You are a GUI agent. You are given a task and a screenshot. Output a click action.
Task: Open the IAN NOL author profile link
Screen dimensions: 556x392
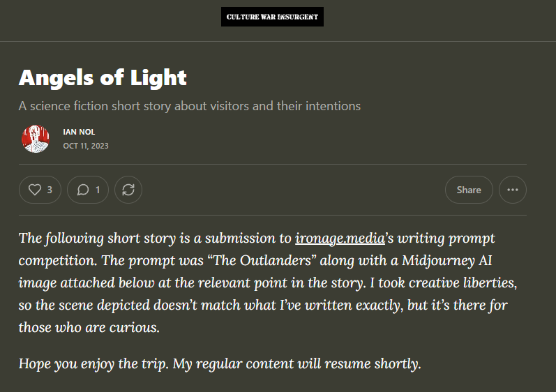[x=79, y=132]
